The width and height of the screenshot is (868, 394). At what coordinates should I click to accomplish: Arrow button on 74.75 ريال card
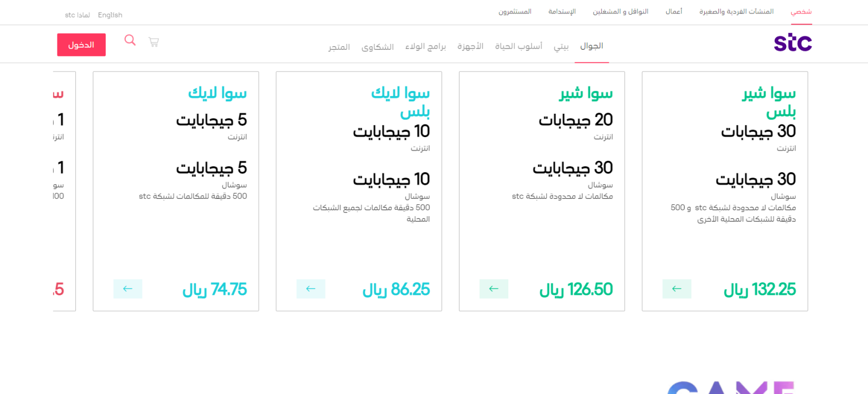tap(128, 289)
